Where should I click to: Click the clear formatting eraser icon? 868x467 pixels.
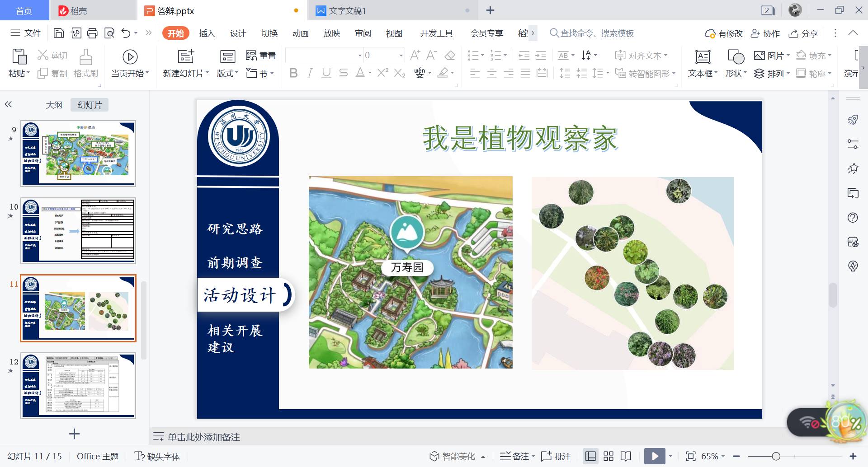[450, 56]
